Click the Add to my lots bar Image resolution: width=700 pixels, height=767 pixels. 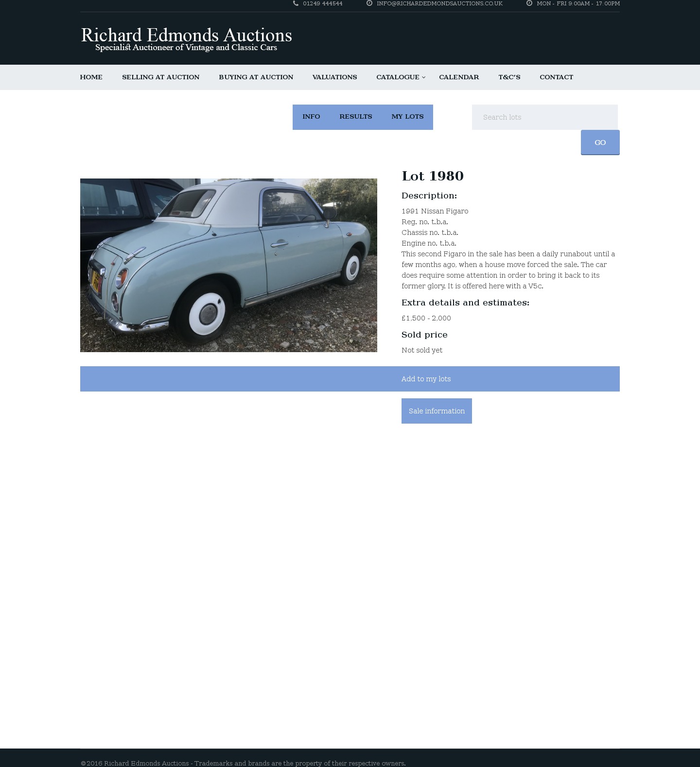pyautogui.click(x=350, y=379)
